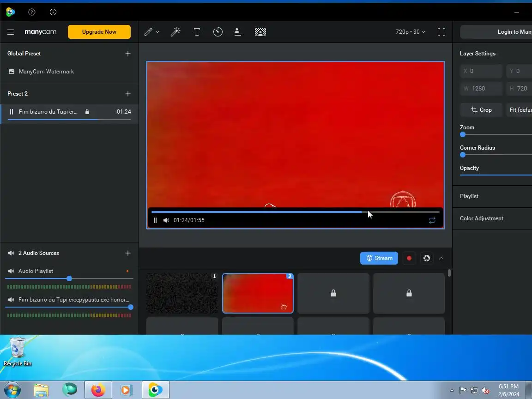532x399 pixels.
Task: Open the lower third tool
Action: 239,32
